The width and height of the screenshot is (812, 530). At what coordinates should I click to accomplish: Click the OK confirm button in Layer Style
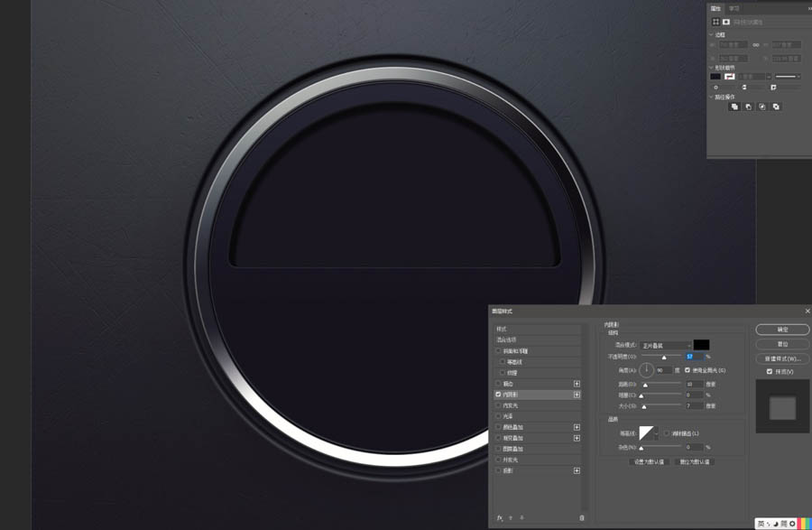click(x=782, y=330)
